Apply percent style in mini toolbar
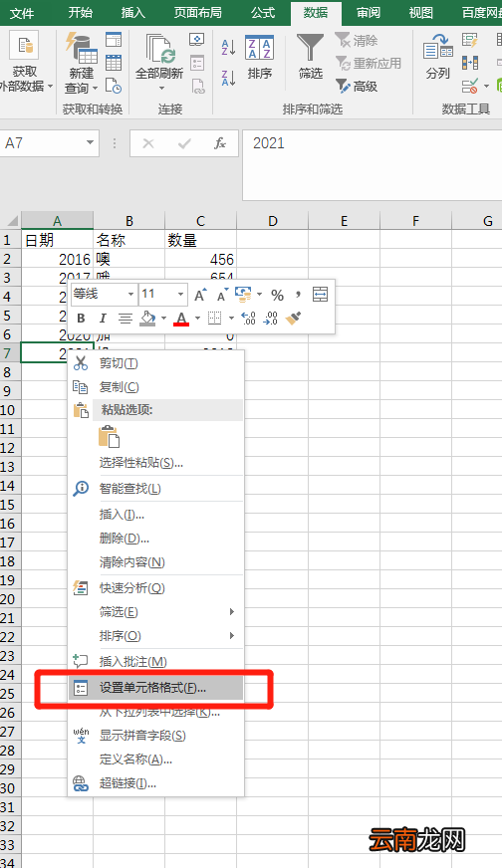Image resolution: width=502 pixels, height=868 pixels. pos(278,295)
